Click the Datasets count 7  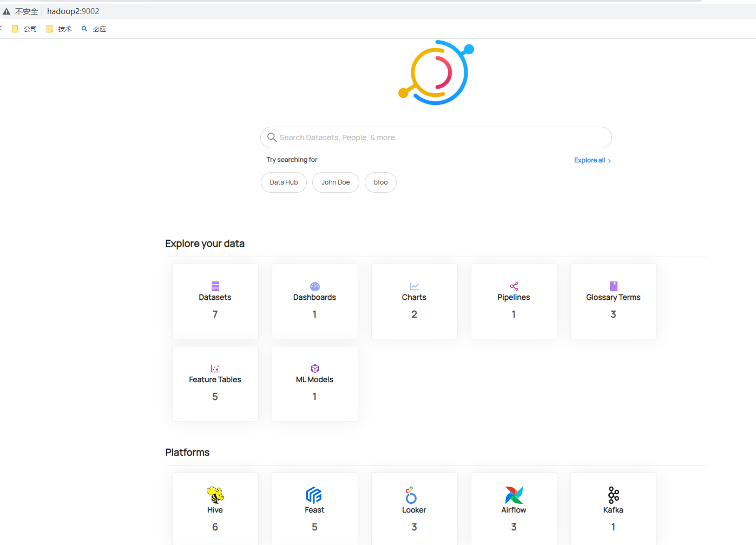click(215, 314)
